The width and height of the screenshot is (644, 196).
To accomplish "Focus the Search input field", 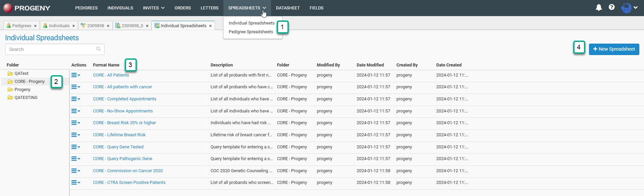I will pos(55,49).
